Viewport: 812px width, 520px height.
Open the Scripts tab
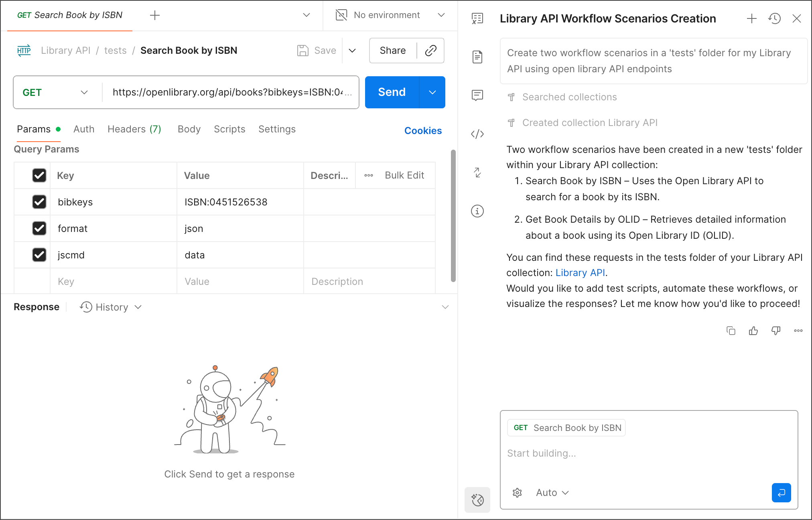[x=229, y=129]
